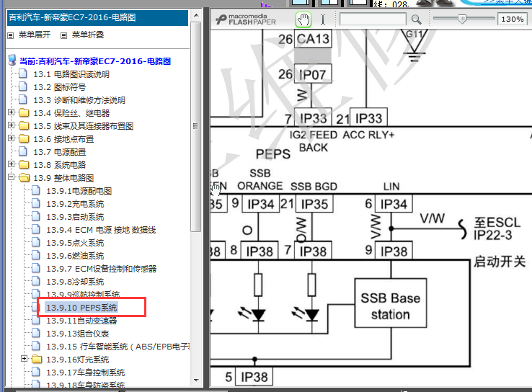Expand the 13.6 接地点布置 node
The image size is (532, 392).
12,138
